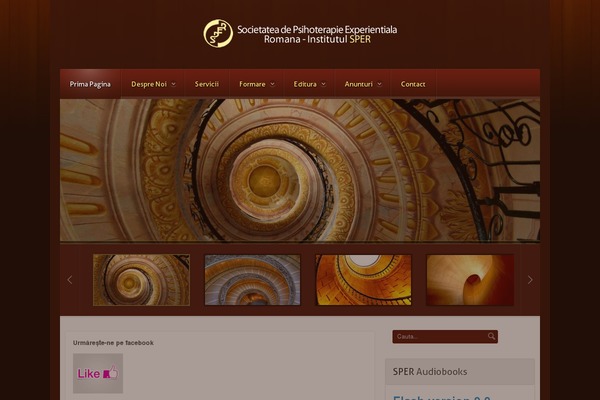
Task: Open the Editura menu item
Action: [x=305, y=84]
